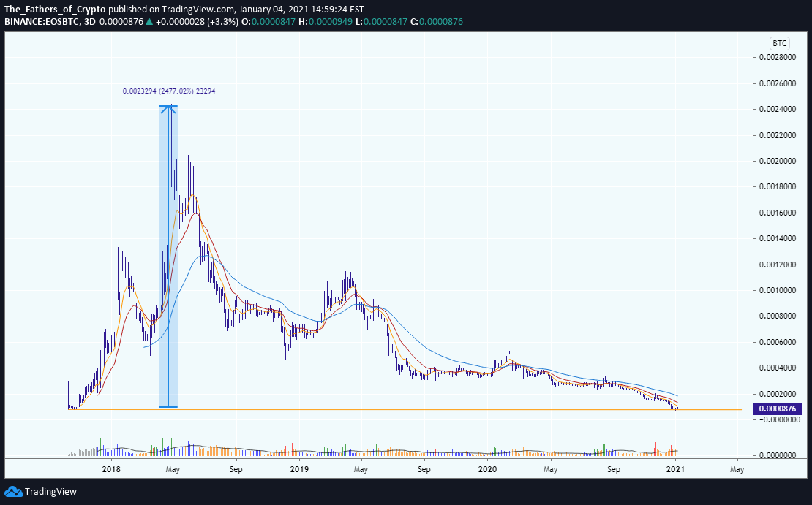Click the 0.0004000 price axis label
The height and width of the screenshot is (505, 812).
[x=778, y=368]
